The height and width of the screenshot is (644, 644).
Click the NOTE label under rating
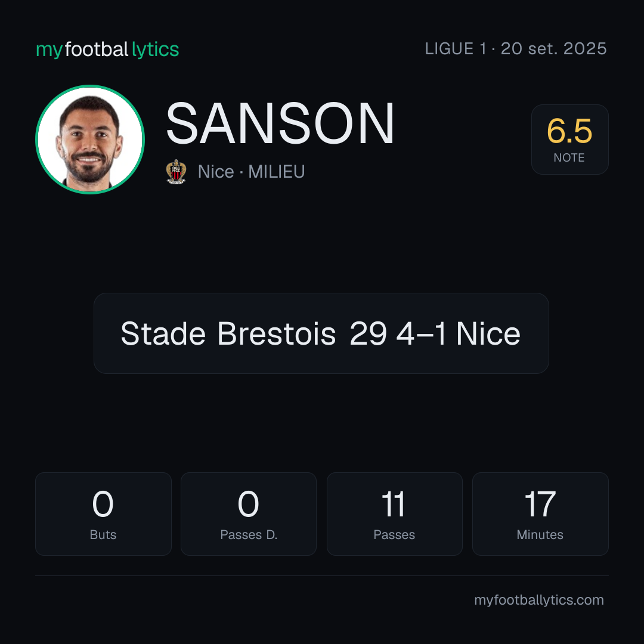[569, 157]
